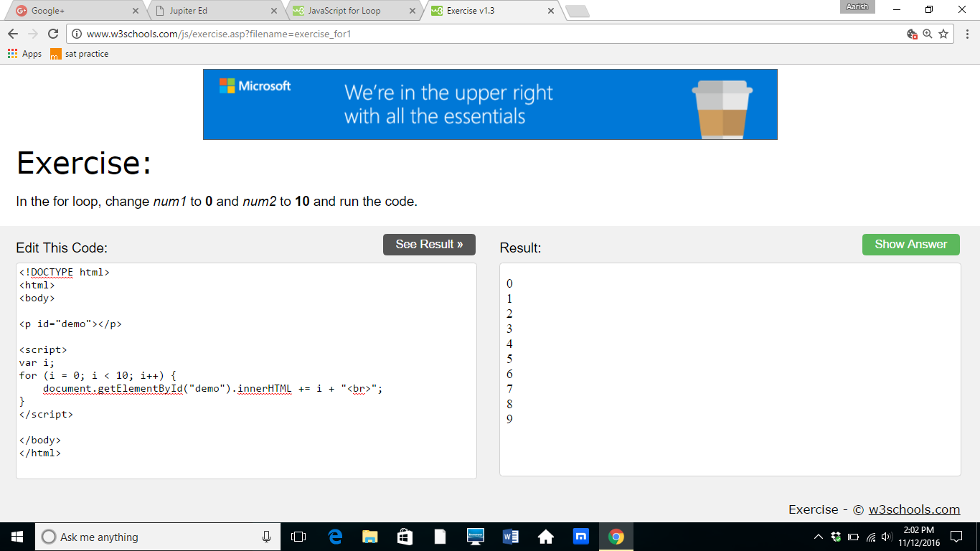Click inside the Edit This Code editor

point(246,371)
